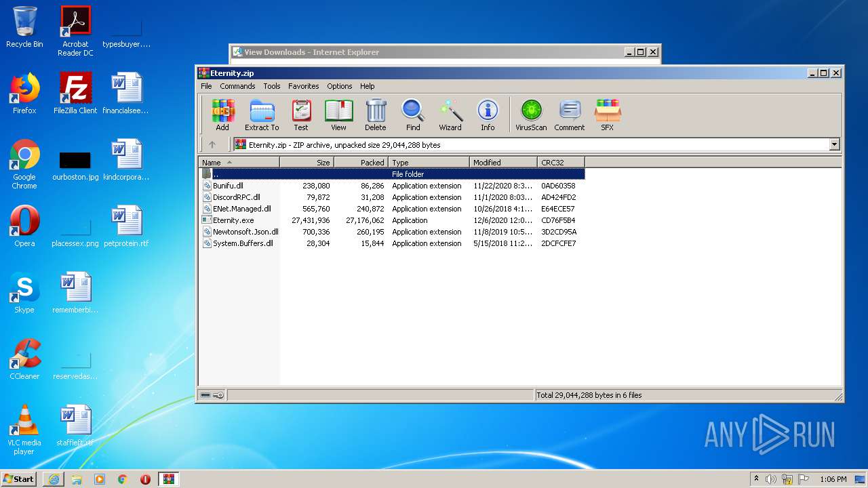868x488 pixels.
Task: Open the Options menu
Action: click(339, 86)
